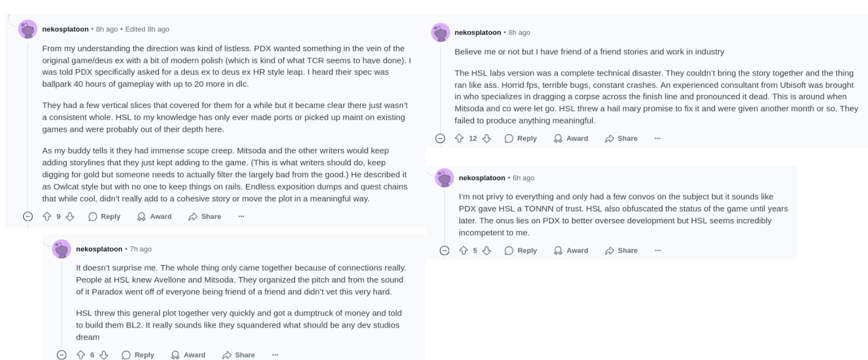
Task: Downvote the comment with 9 points
Action: [x=70, y=216]
